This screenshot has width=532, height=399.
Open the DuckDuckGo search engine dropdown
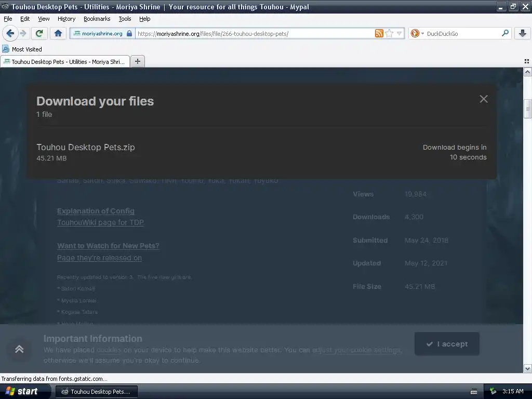417,33
